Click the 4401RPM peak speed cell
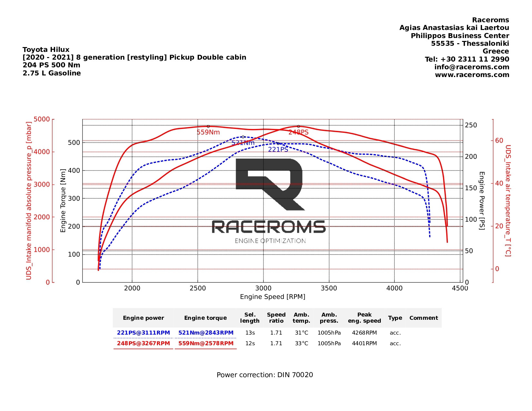Screen dimensions: 532x411 (365, 343)
